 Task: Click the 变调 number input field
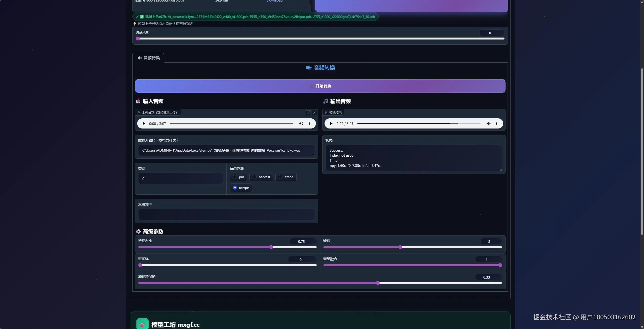point(180,179)
